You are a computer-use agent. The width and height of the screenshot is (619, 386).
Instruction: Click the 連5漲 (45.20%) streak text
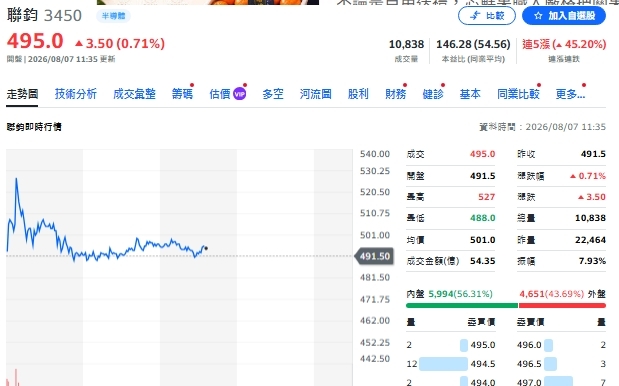(564, 44)
